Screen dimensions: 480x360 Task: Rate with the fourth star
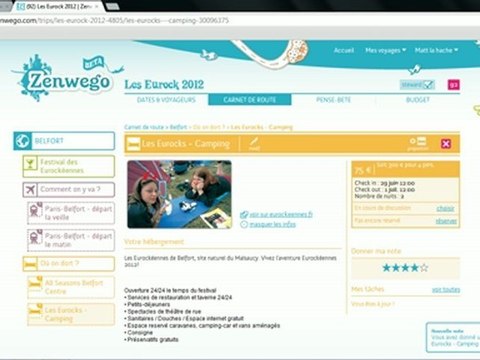pyautogui.click(x=414, y=267)
